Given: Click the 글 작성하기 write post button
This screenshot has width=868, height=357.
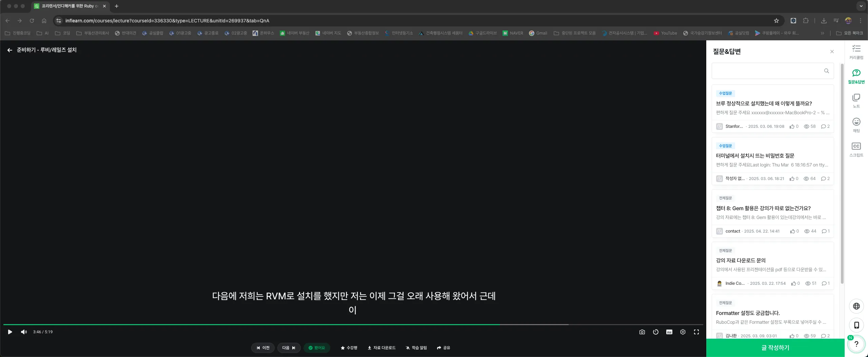Looking at the screenshot, I should [775, 348].
